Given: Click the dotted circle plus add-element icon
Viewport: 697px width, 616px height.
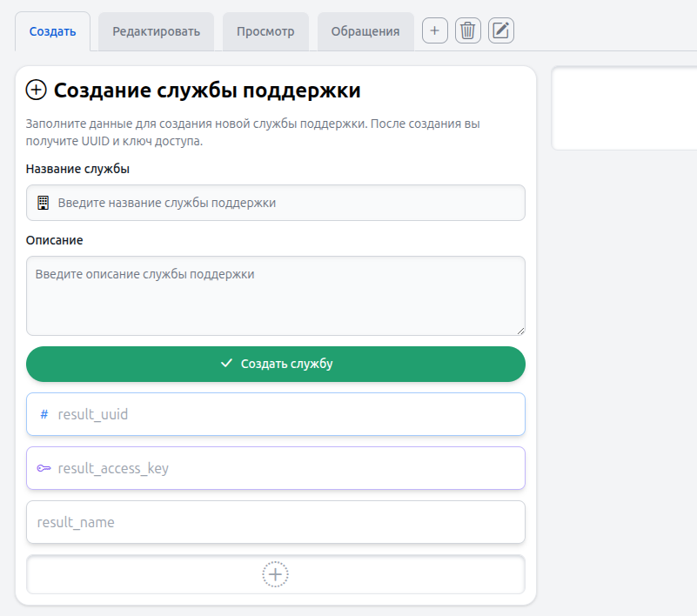Looking at the screenshot, I should [x=275, y=574].
